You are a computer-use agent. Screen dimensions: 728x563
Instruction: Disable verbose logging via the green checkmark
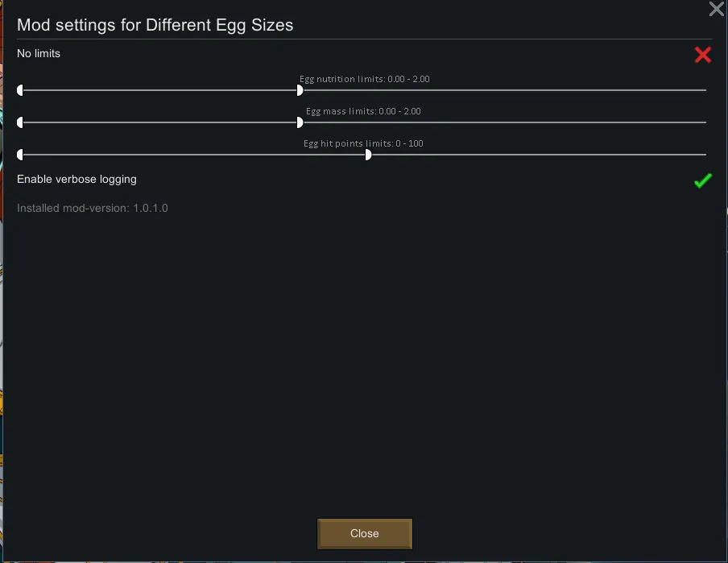703,181
